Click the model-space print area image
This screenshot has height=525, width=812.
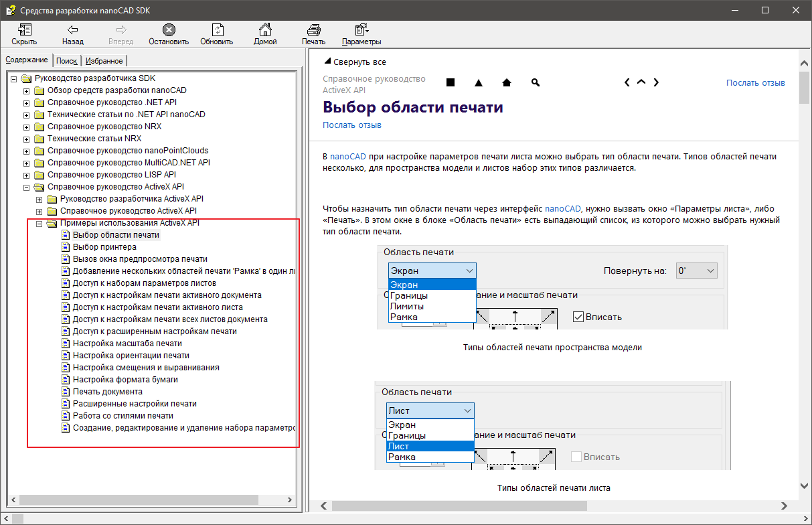point(552,287)
